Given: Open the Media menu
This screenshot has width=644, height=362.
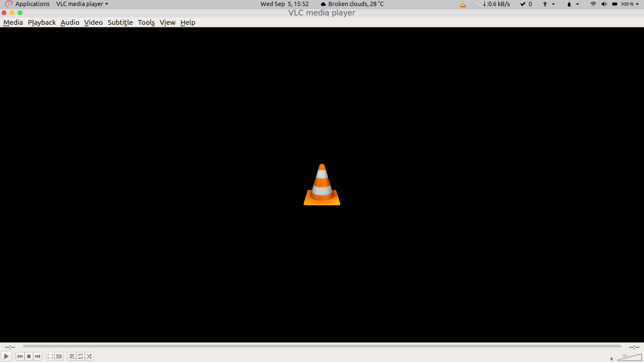Looking at the screenshot, I should 13,23.
